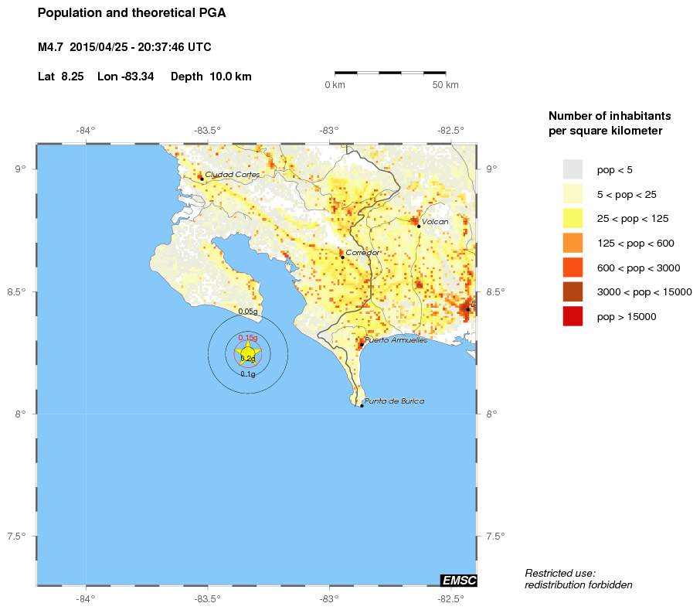Viewport: 700px width, 610px height.
Task: Click the 0.05g outer contour label
Action: (x=248, y=312)
